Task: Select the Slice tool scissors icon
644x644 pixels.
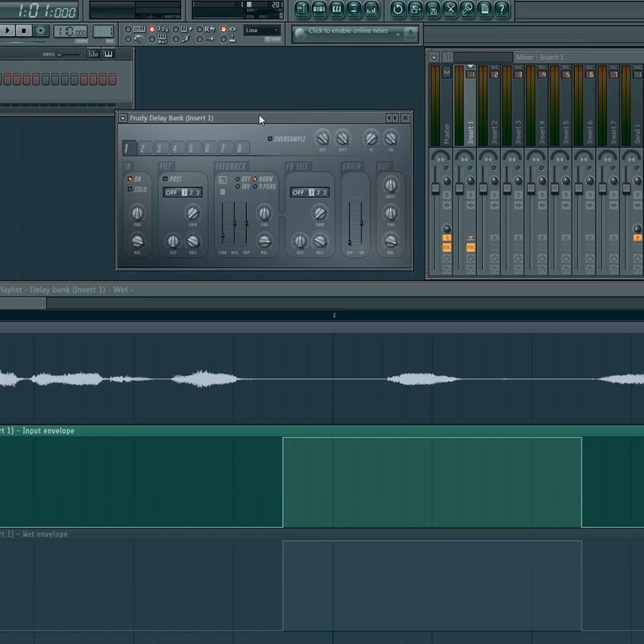Action: tap(451, 9)
